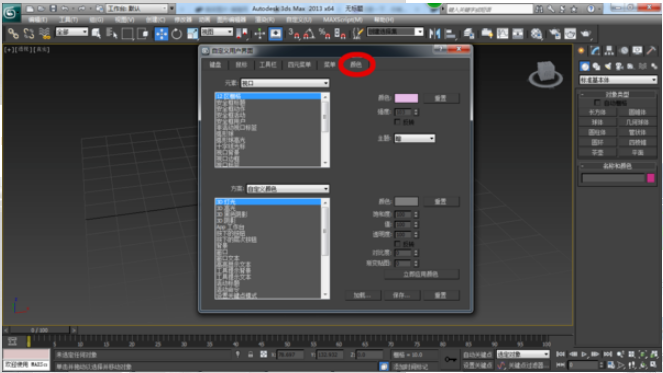Open the 视图 reference coordinate dropdown

217,32
